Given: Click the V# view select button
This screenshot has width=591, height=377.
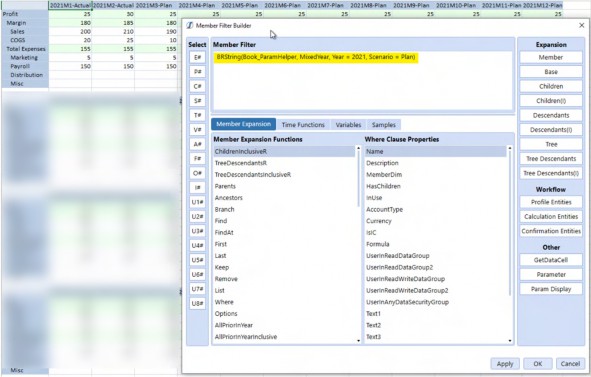Looking at the screenshot, I should pos(198,130).
